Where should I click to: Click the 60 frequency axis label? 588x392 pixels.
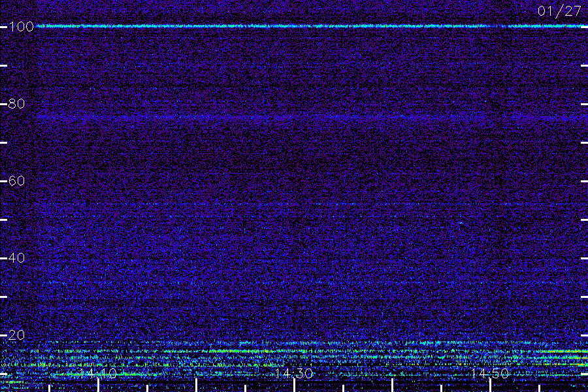pos(16,181)
